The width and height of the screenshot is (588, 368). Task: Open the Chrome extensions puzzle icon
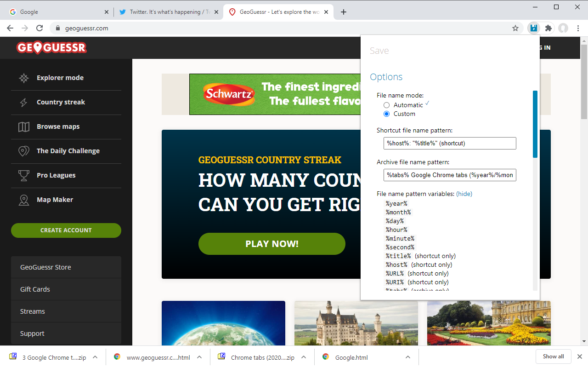tap(547, 28)
